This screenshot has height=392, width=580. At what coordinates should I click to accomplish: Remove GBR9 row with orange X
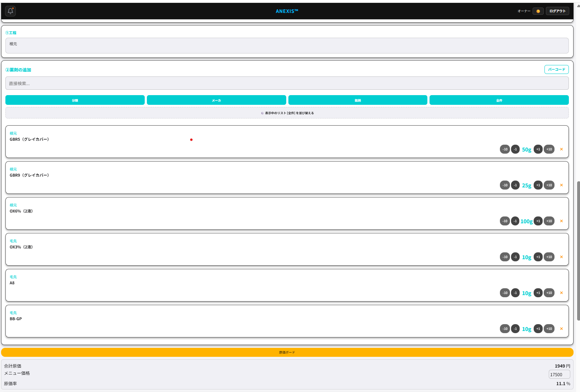(561, 185)
